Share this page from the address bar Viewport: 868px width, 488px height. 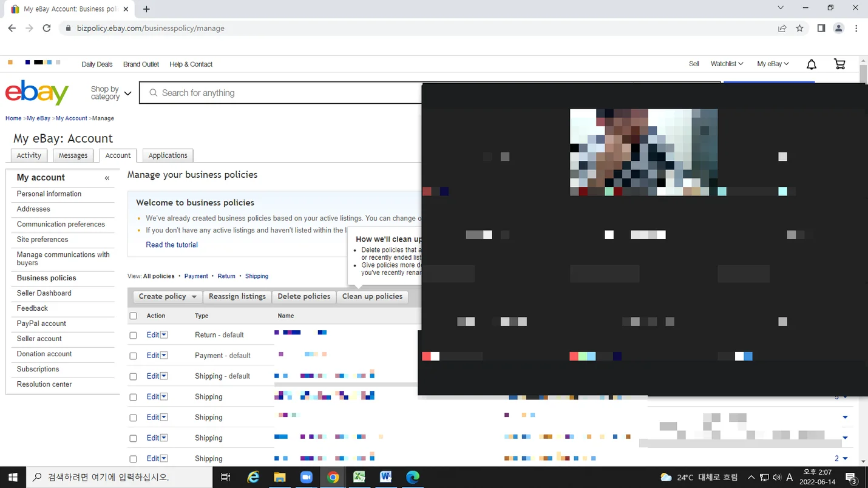(x=782, y=28)
